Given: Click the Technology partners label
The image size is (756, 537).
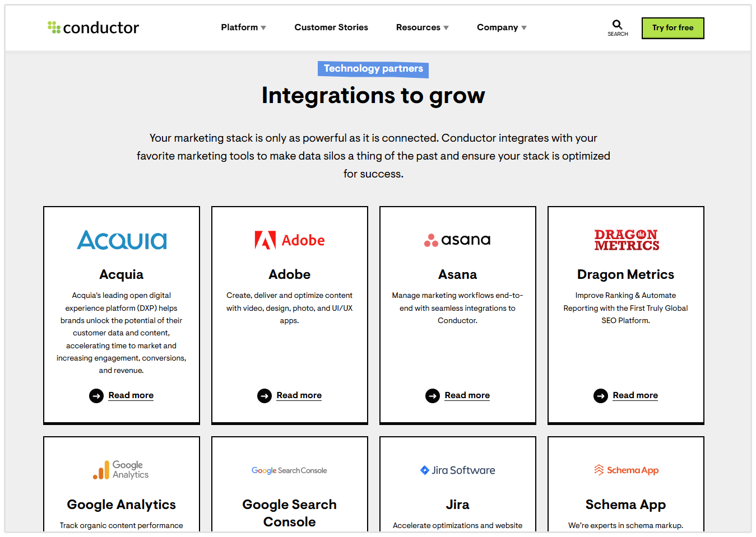Looking at the screenshot, I should [x=373, y=69].
